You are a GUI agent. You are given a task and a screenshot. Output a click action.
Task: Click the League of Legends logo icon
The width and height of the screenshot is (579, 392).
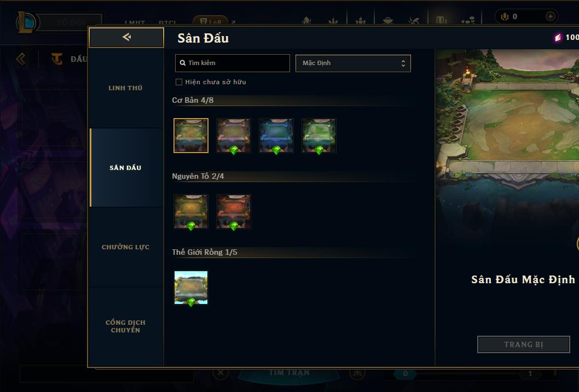[x=26, y=22]
